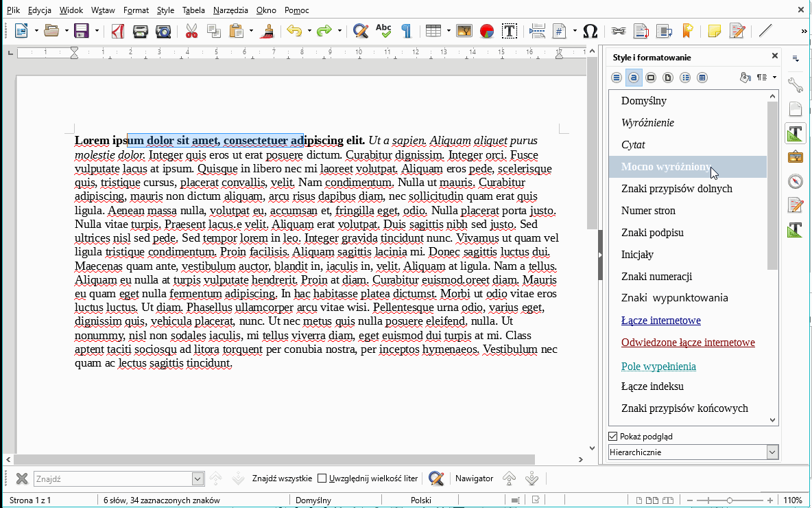This screenshot has width=812, height=508.
Task: Toggle the Pokaż podgląd checkbox
Action: tap(613, 437)
